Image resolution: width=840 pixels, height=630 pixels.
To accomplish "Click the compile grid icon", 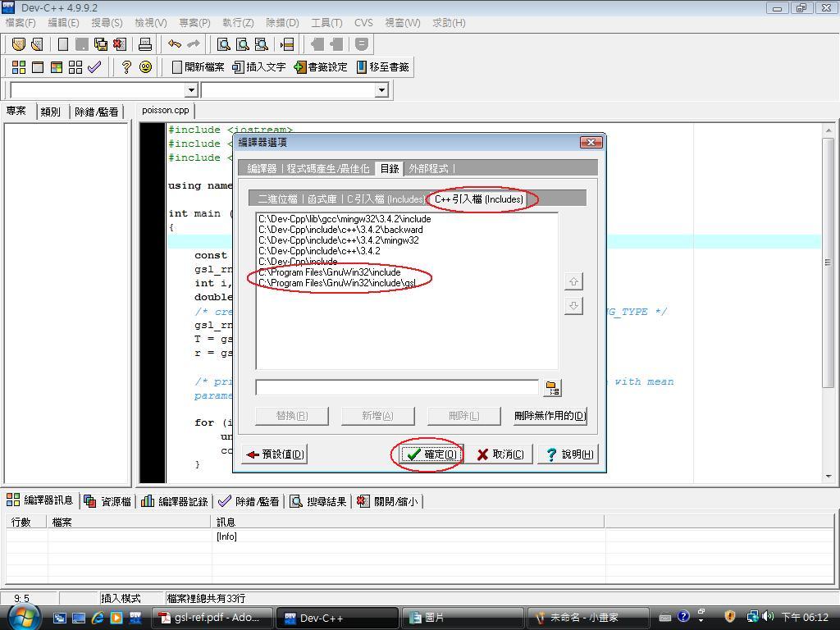I will [x=18, y=67].
